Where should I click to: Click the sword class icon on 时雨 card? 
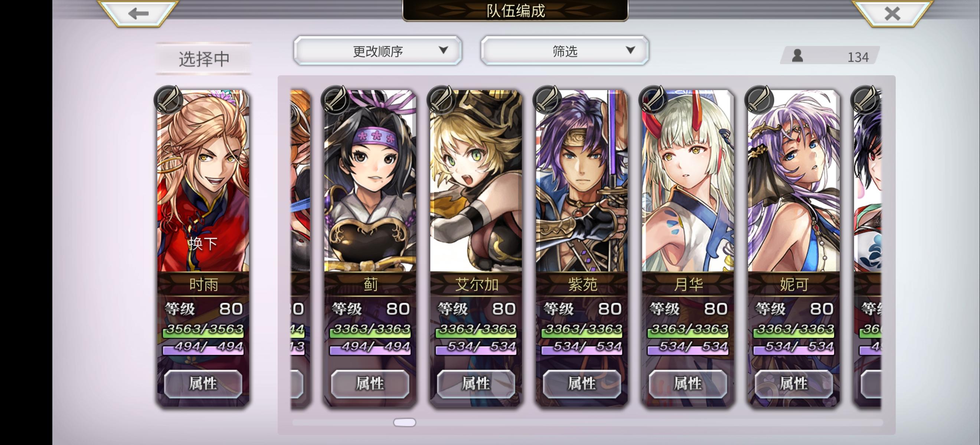tap(169, 100)
